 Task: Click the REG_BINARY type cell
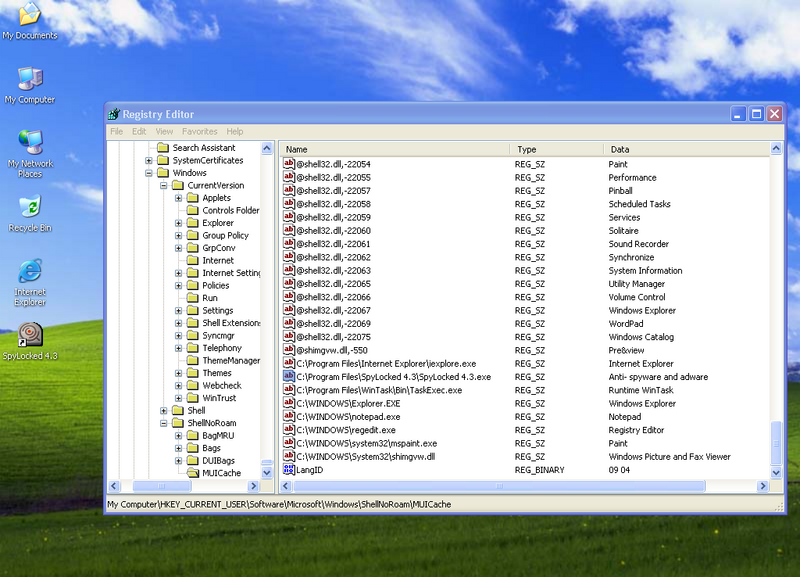click(x=539, y=470)
